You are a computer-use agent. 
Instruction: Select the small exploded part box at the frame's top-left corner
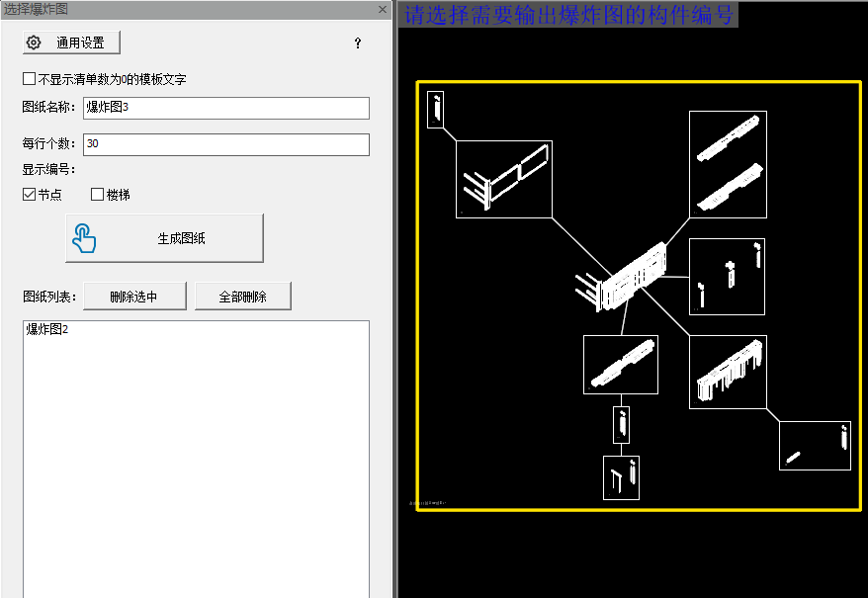point(436,110)
